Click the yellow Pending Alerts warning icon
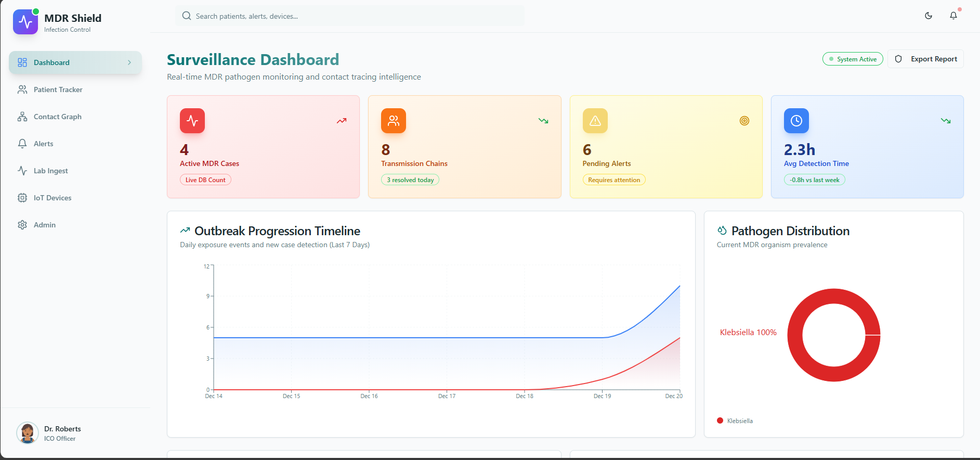 pos(595,121)
